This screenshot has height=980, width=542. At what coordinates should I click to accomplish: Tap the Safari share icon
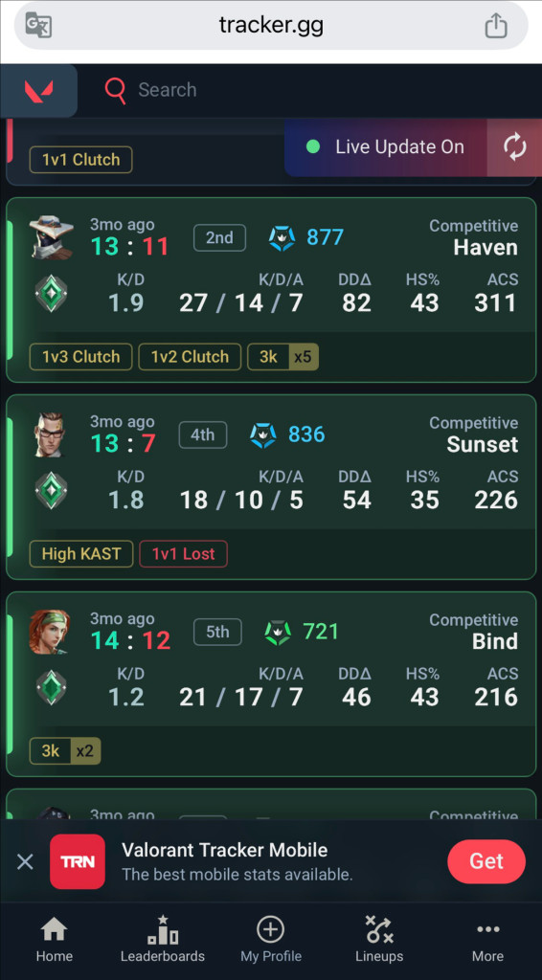[496, 26]
